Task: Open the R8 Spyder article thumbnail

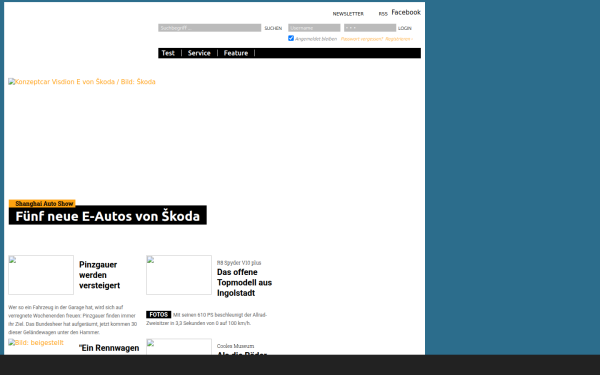Action: pos(179,275)
